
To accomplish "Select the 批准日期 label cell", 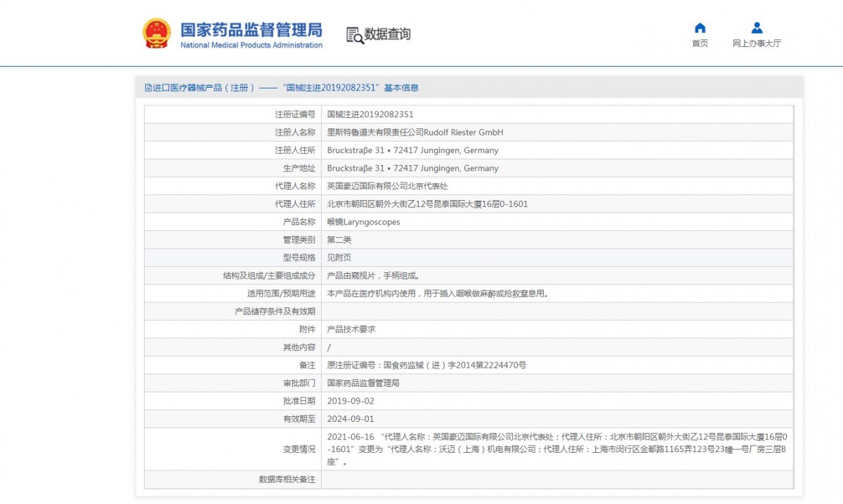I will [x=233, y=401].
